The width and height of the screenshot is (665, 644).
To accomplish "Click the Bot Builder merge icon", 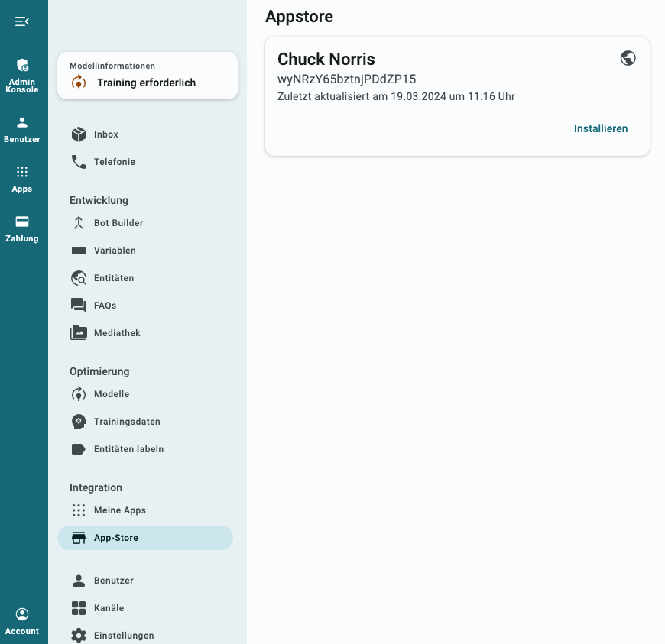I will tap(79, 223).
